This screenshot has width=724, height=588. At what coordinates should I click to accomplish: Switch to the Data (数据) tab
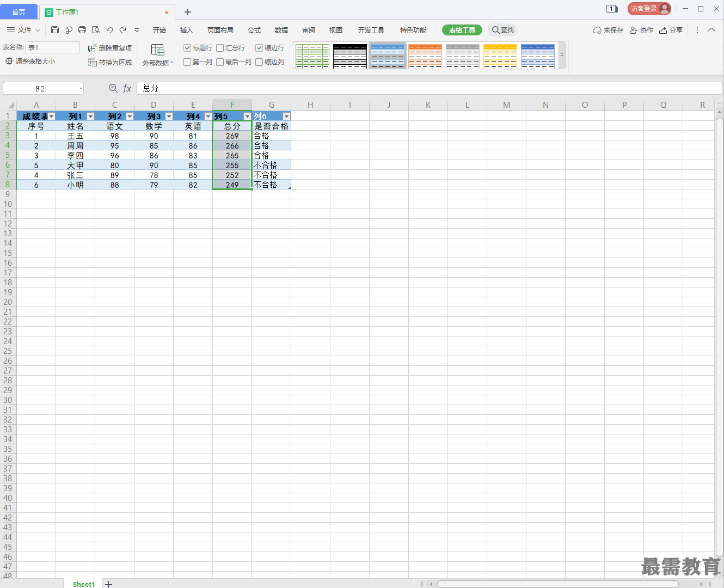pyautogui.click(x=281, y=30)
